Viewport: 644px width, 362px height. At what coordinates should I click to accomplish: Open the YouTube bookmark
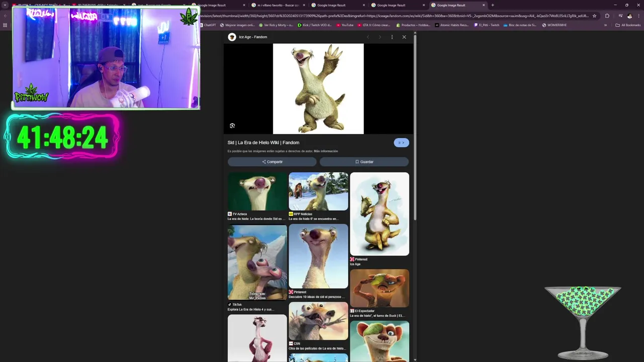(345, 25)
